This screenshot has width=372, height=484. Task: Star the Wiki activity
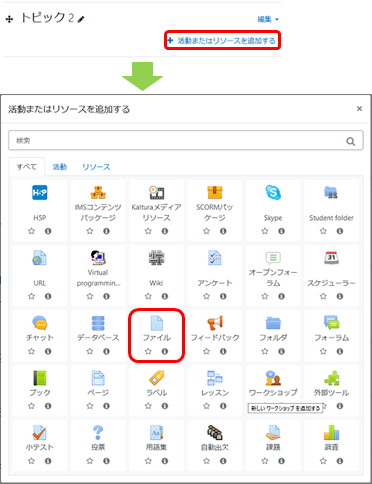148,296
